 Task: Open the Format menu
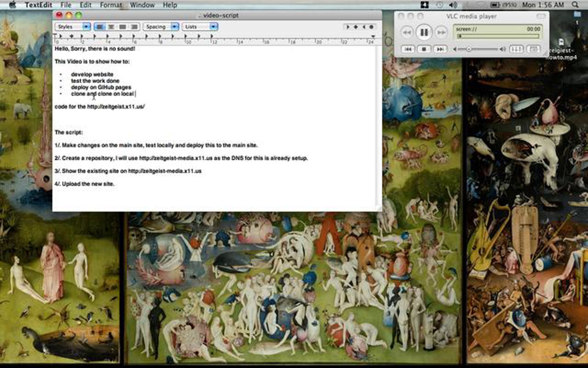pos(111,5)
